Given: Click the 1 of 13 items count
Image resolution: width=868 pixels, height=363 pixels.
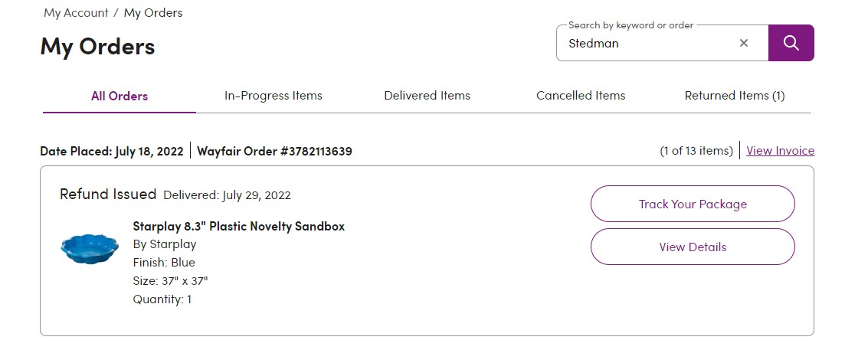Looking at the screenshot, I should [x=696, y=151].
